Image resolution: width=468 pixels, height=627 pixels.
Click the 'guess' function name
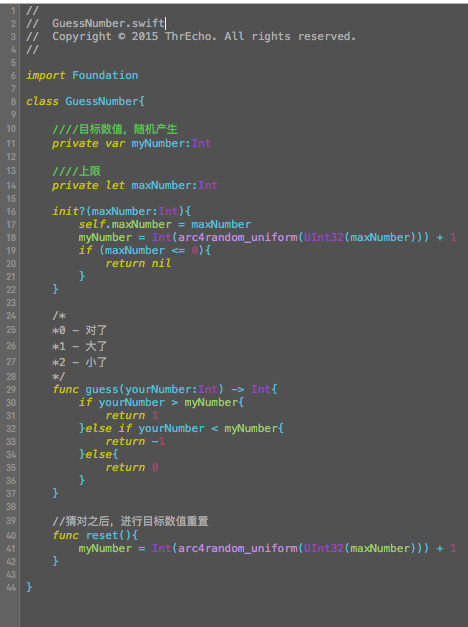tap(102, 389)
